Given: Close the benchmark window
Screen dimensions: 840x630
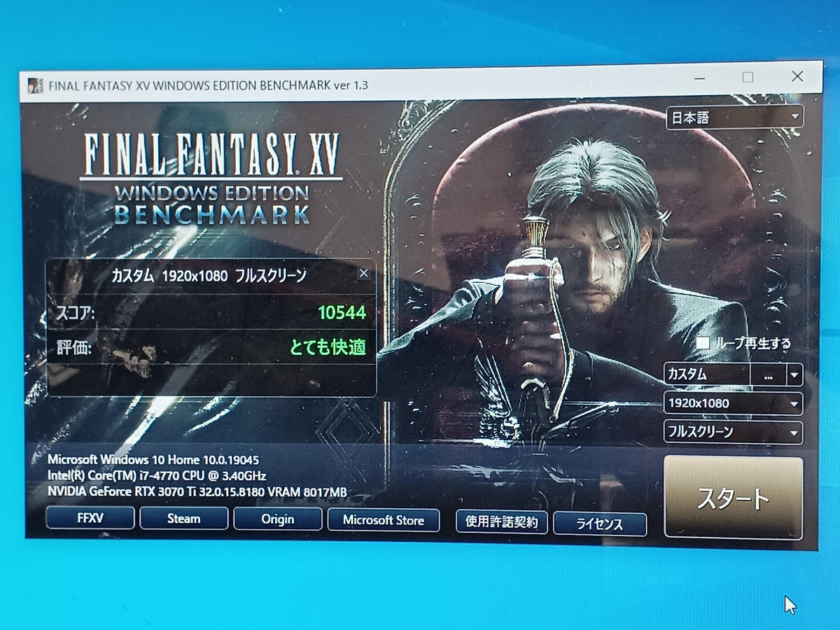Looking at the screenshot, I should coord(797,77).
